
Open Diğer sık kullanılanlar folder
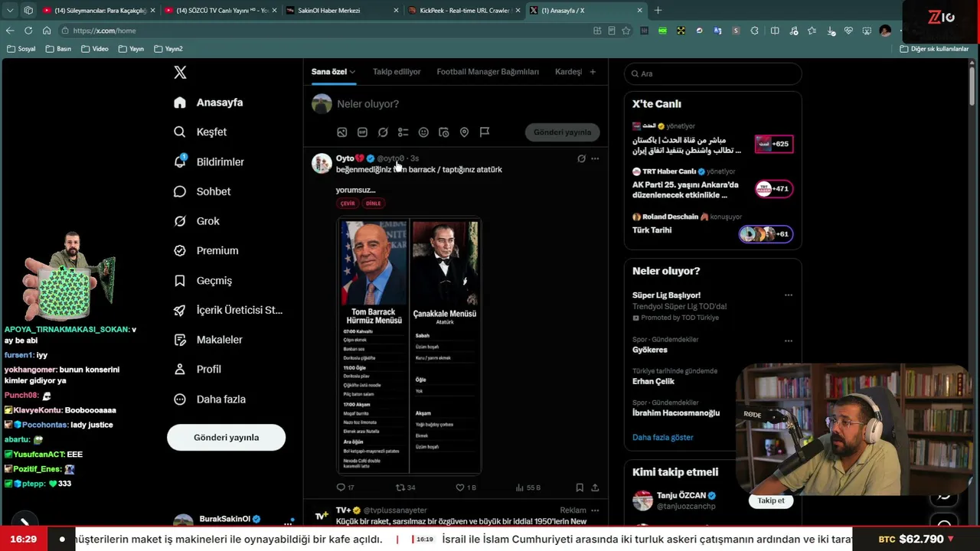click(x=934, y=49)
